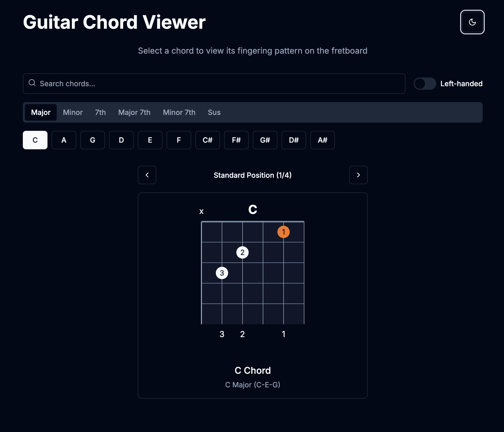Select the A chord root button
The image size is (504, 432).
64,140
